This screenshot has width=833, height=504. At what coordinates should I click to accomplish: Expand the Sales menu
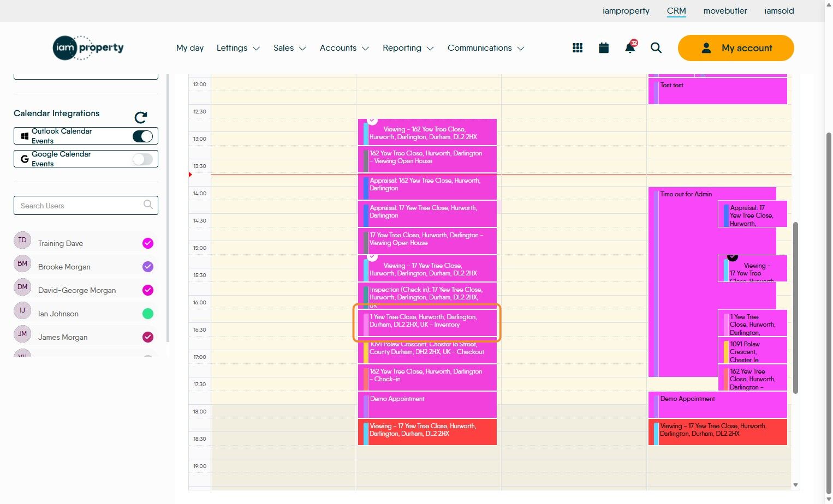point(290,48)
